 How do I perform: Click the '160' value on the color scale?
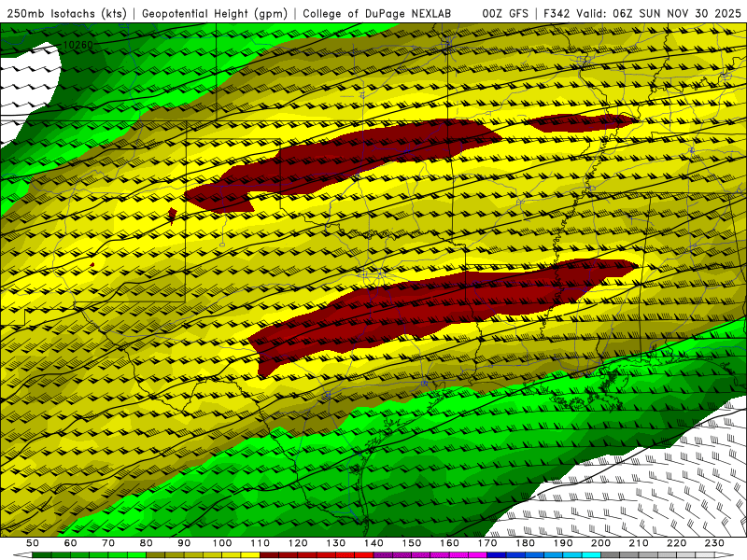449,543
